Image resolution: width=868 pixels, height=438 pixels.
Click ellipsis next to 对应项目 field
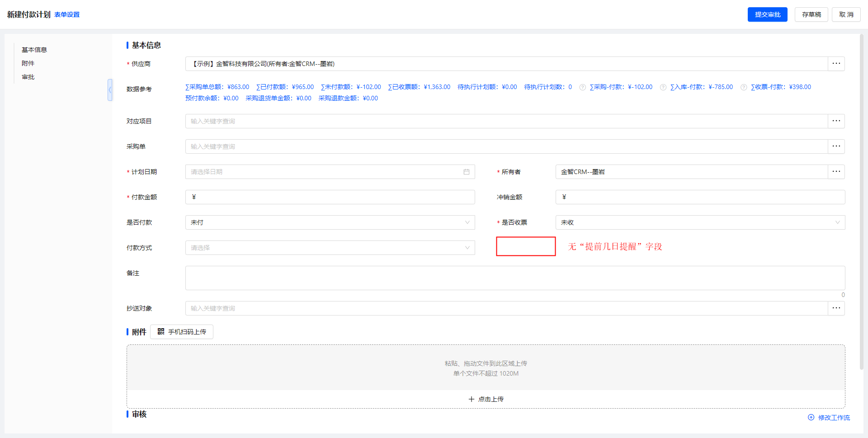point(836,121)
